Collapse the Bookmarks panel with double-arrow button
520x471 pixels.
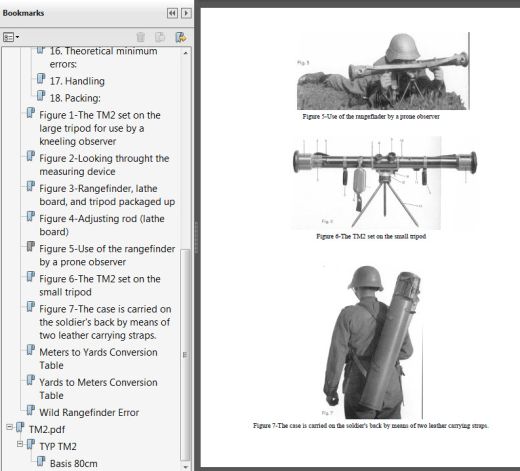(x=172, y=13)
